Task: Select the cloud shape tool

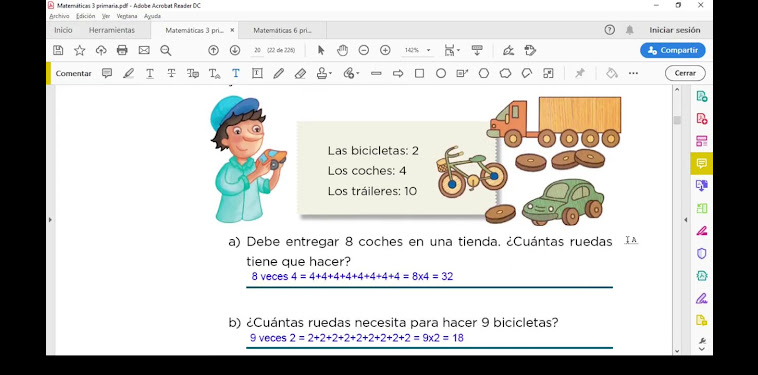Action: (x=505, y=73)
